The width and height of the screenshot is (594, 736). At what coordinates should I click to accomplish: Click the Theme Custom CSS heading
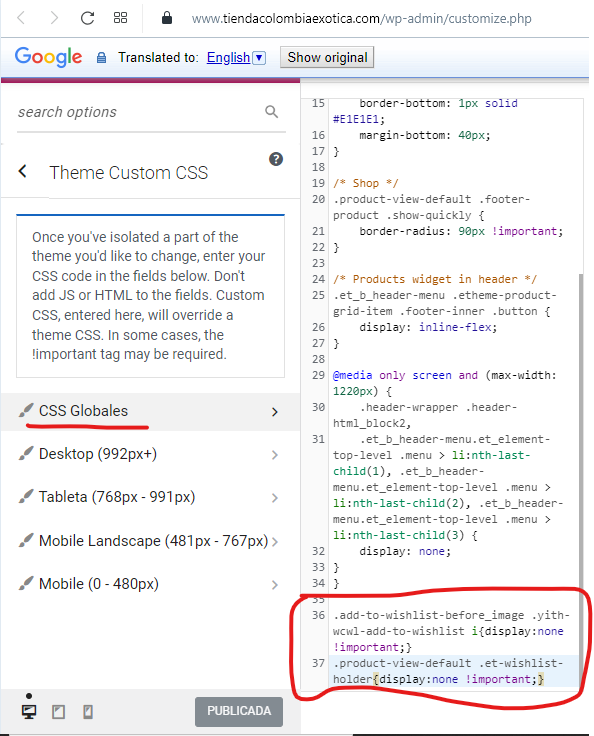129,173
